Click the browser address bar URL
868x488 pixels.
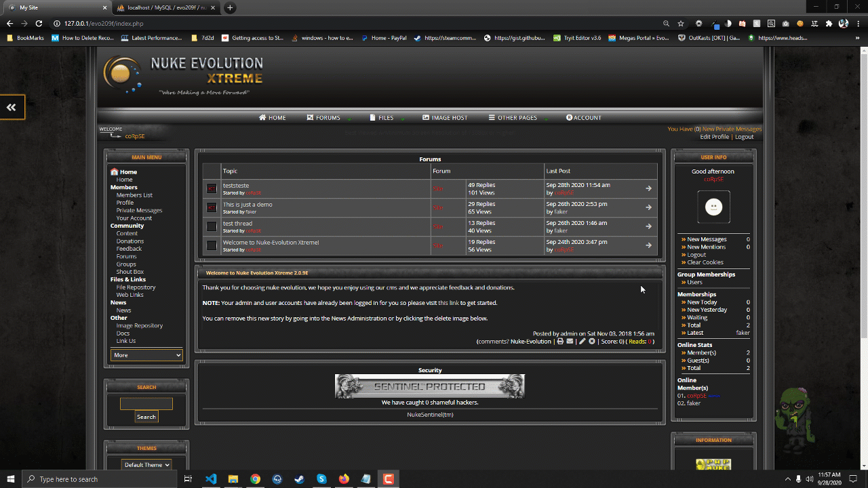(x=104, y=24)
